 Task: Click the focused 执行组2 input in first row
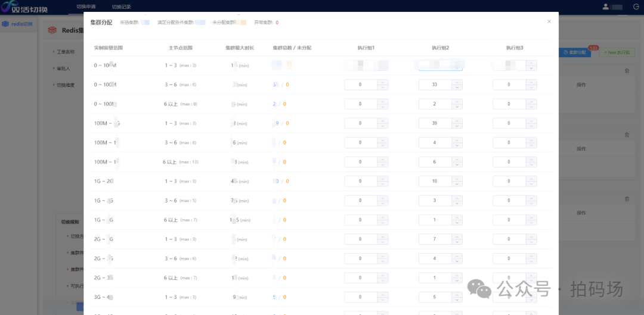pos(435,66)
